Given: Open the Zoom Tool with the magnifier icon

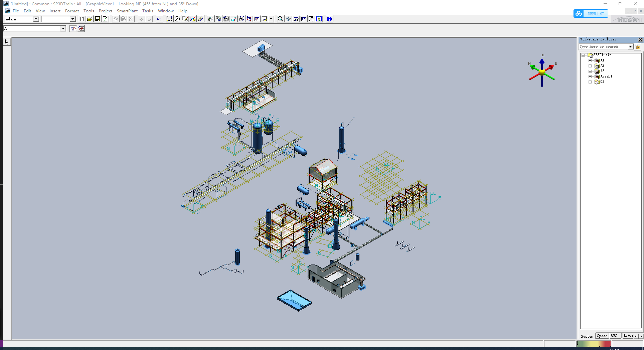Looking at the screenshot, I should click(280, 19).
